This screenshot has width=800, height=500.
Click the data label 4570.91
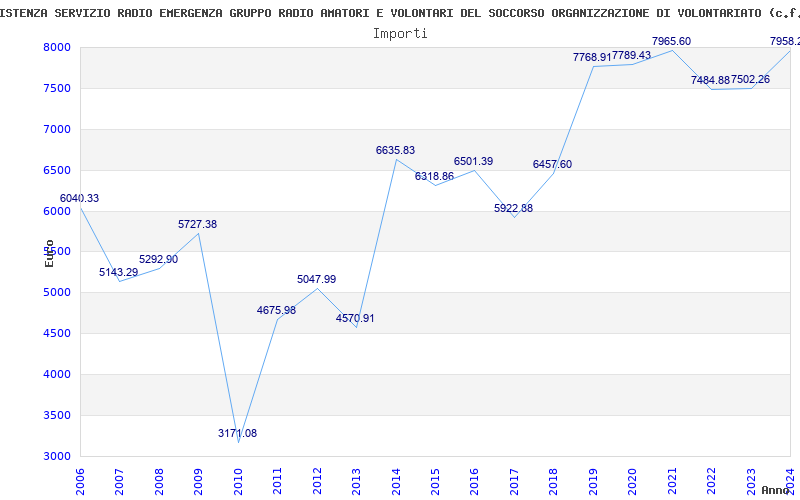[355, 318]
